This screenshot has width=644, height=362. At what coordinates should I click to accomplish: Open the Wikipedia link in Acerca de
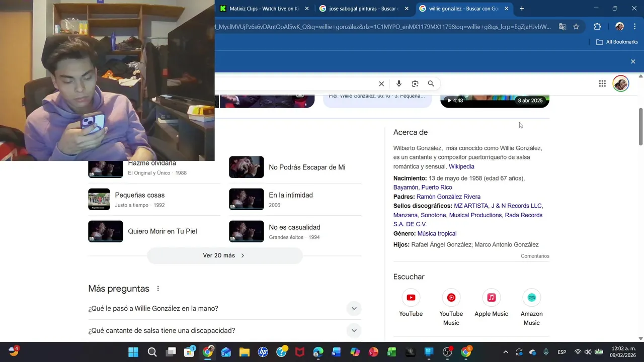pos(461,166)
